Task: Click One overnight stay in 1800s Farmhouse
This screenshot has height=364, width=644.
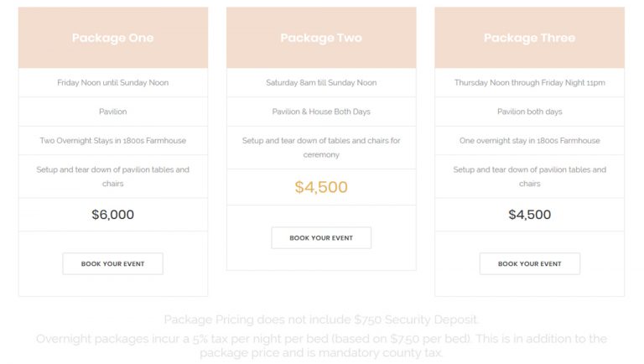Action: pos(530,141)
